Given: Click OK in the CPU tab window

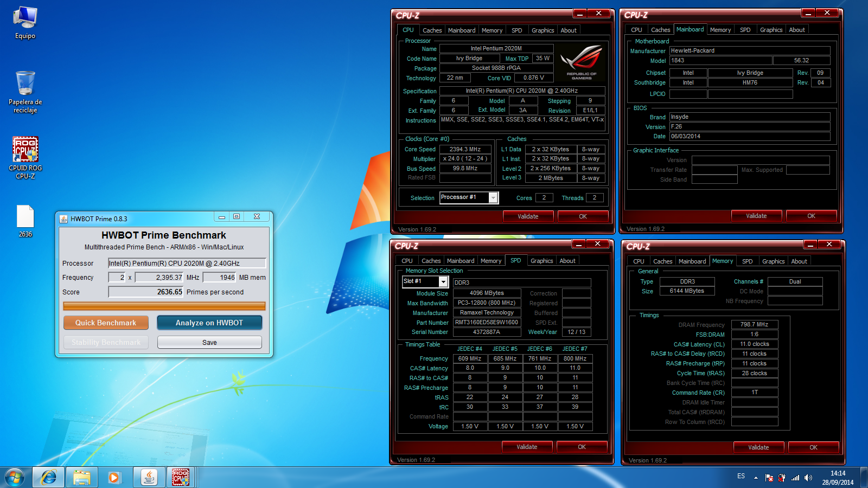Looking at the screenshot, I should click(x=583, y=216).
